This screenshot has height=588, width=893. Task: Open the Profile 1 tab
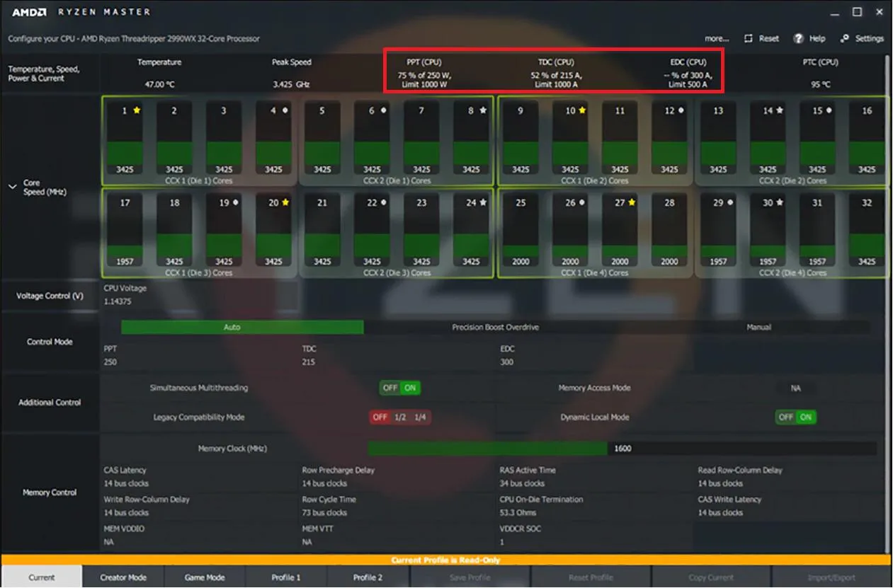pyautogui.click(x=286, y=577)
